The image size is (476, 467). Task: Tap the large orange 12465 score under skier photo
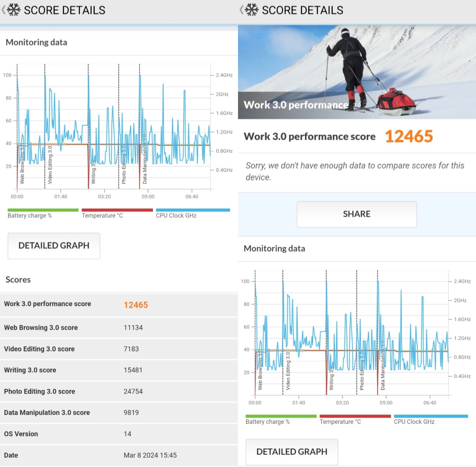click(x=409, y=137)
